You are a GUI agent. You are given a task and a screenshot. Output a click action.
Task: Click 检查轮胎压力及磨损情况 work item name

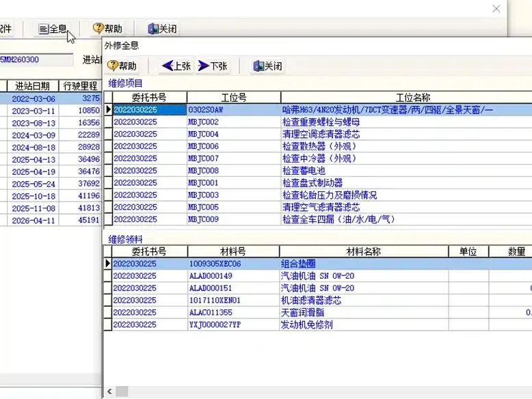(x=330, y=195)
